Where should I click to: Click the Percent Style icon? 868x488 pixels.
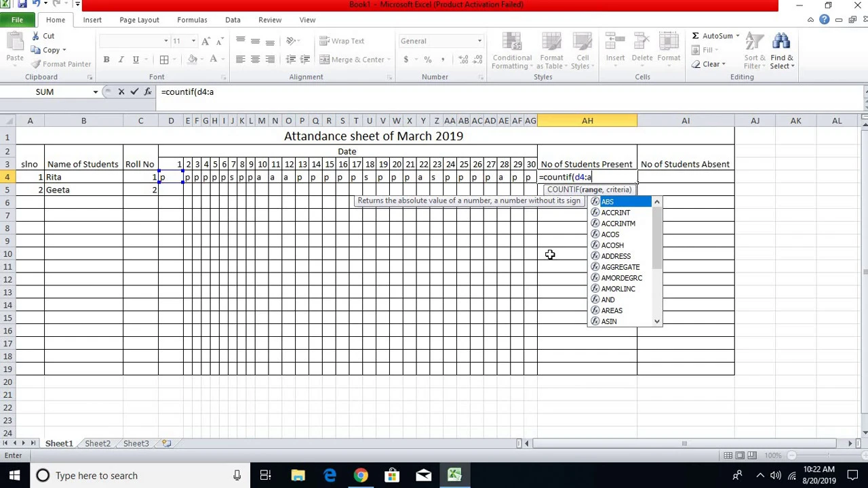[428, 60]
